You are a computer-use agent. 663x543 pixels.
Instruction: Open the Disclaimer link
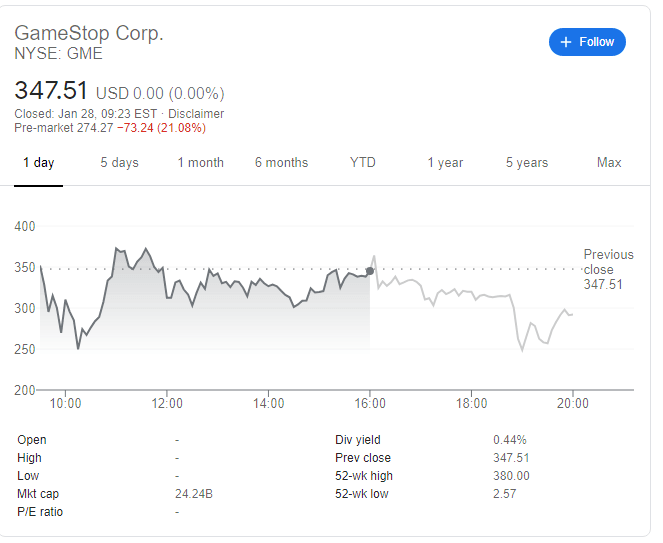[x=196, y=114]
